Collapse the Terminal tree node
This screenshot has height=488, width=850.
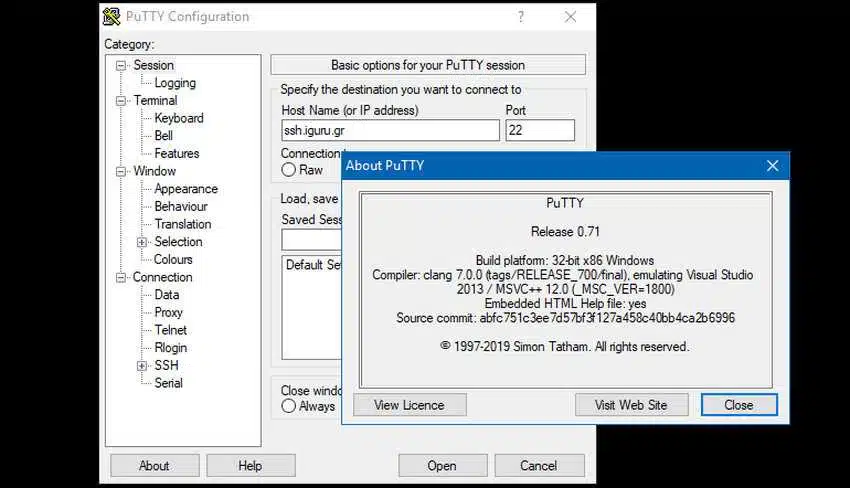(x=121, y=101)
